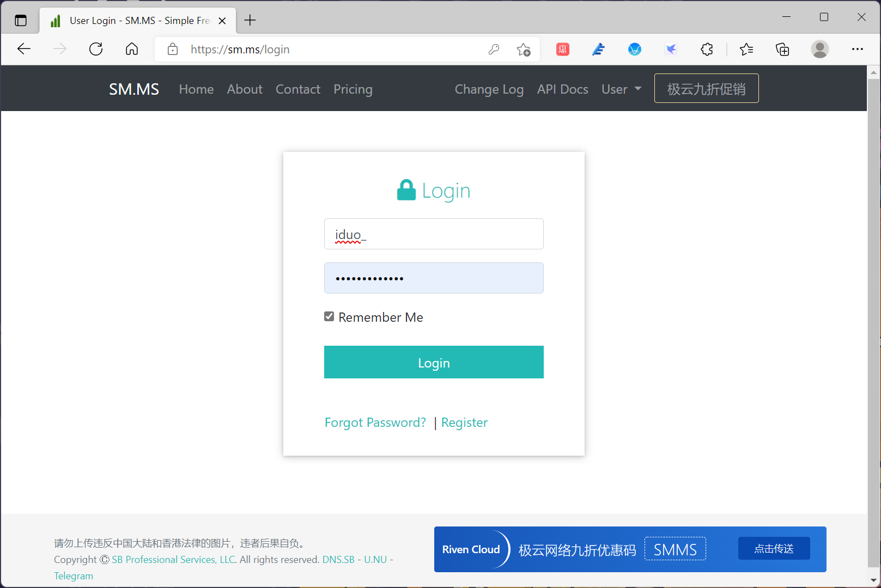Reload the page with the refresh icon
The width and height of the screenshot is (881, 588).
tap(96, 49)
